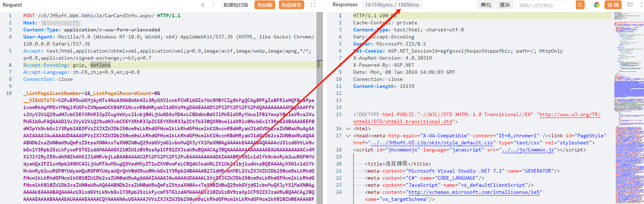The image size is (644, 204).
Task: Click the User-Agent header line
Action: (x=169, y=41)
